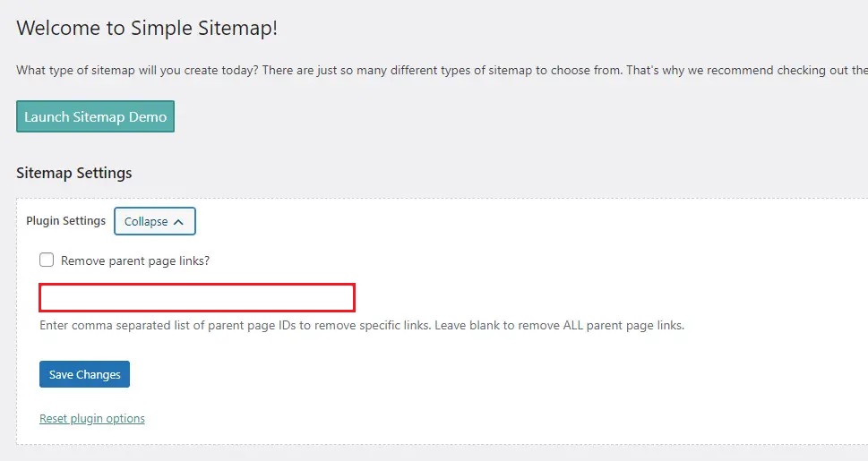Save Changes to plugin settings

click(84, 374)
